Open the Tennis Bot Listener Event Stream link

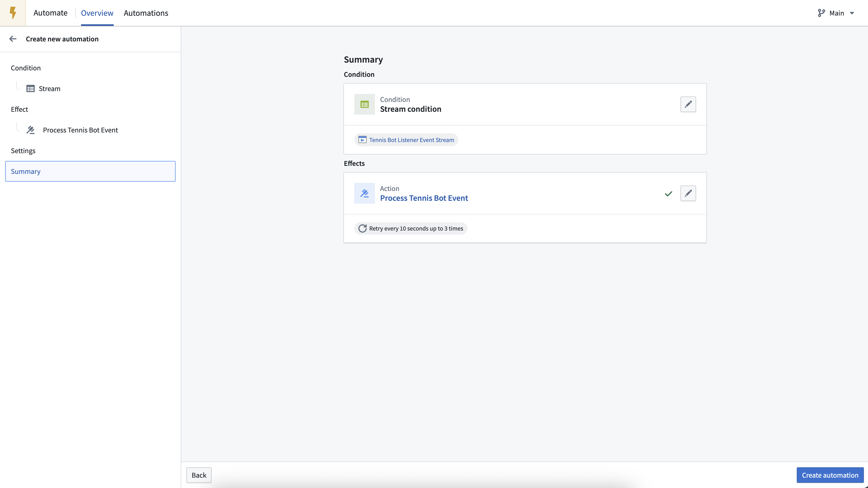(406, 139)
